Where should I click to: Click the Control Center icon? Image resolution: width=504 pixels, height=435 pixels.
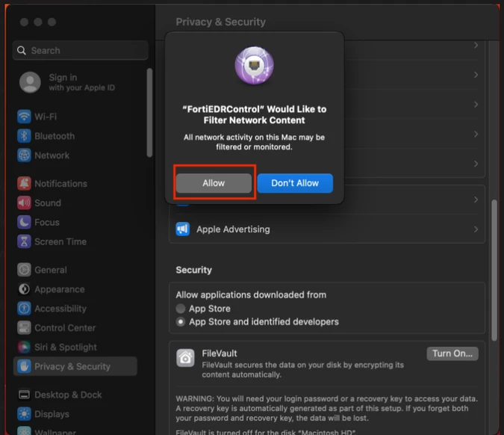tap(24, 327)
